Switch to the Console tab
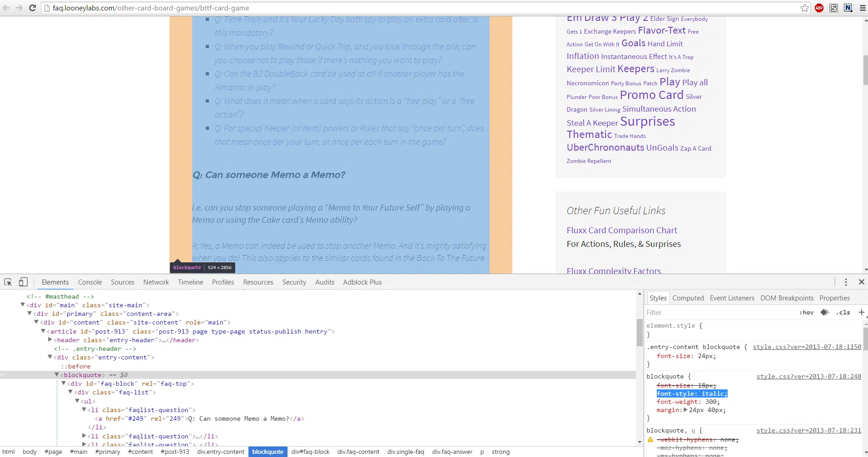This screenshot has height=457, width=868. pos(90,282)
